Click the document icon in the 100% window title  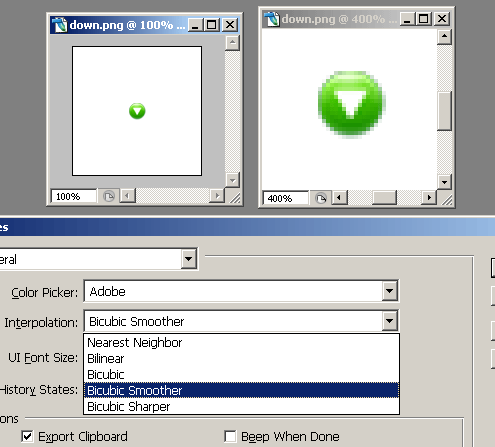pos(60,25)
